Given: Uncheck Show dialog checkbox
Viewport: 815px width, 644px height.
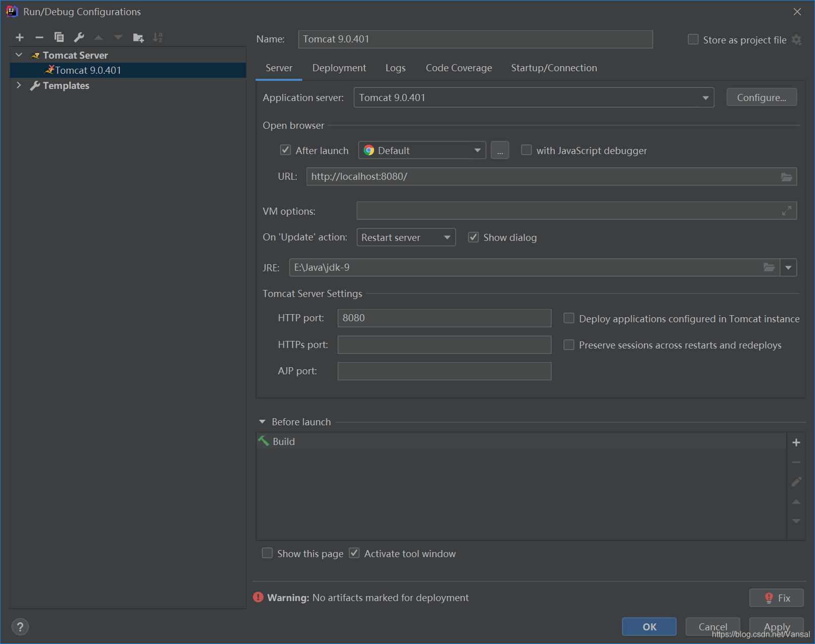Looking at the screenshot, I should [x=473, y=237].
